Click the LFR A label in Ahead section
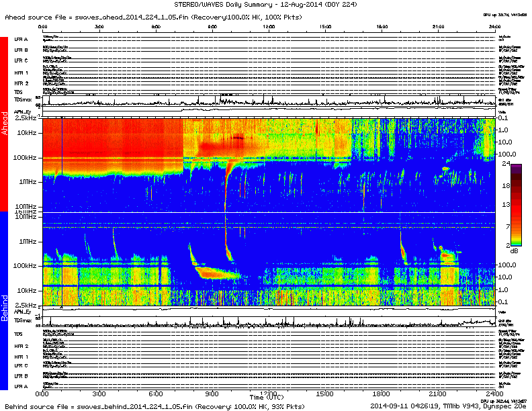532x411 pixels. [21, 40]
